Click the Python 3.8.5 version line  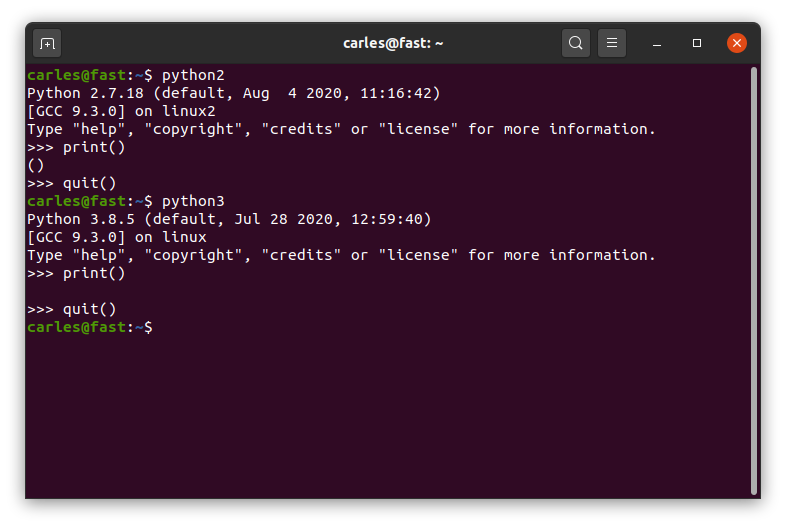coord(229,220)
